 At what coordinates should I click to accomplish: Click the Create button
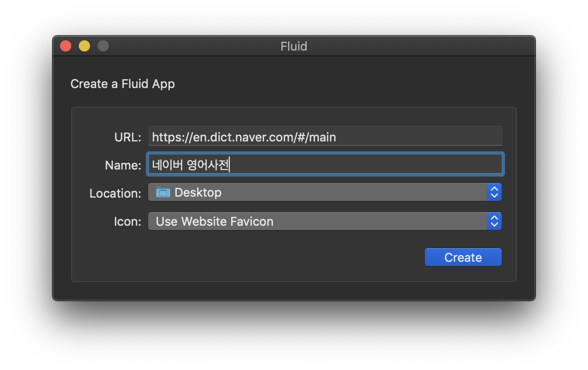[x=463, y=258]
